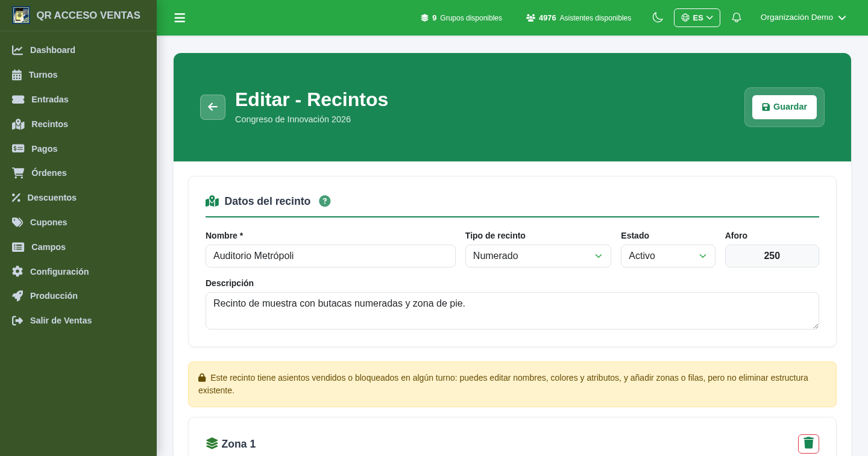The height and width of the screenshot is (456, 868).
Task: Delete Zona 1 with trash icon
Action: tap(808, 444)
